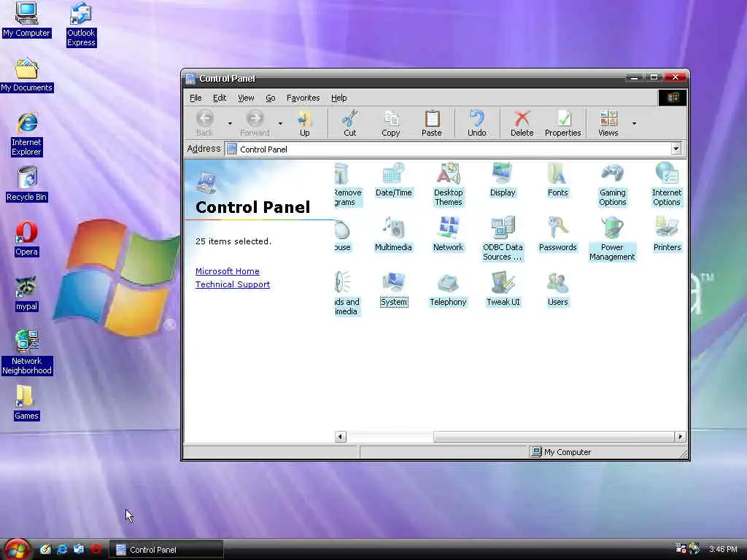Select the My Computer desktop icon
The height and width of the screenshot is (560, 747).
(26, 20)
